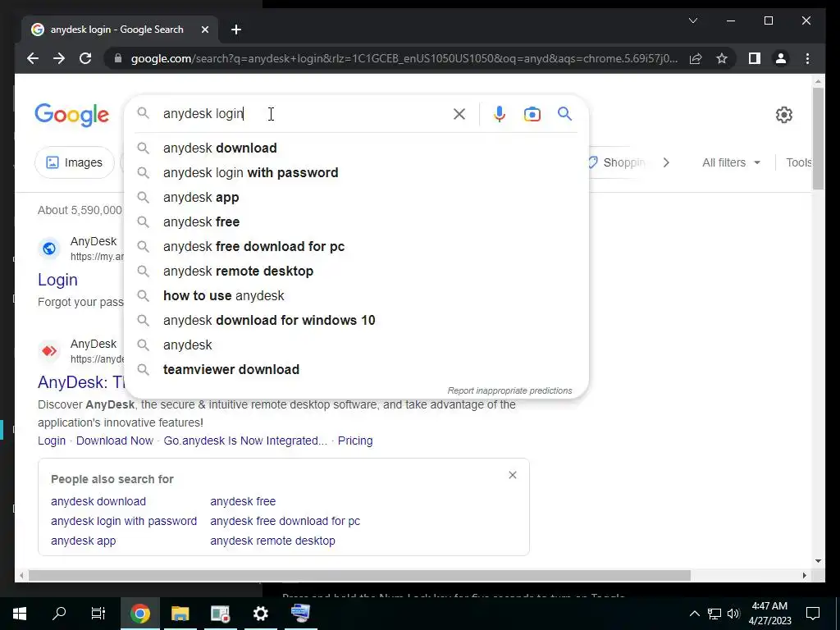Image resolution: width=840 pixels, height=630 pixels.
Task: Bookmark this page with the star
Action: (722, 58)
